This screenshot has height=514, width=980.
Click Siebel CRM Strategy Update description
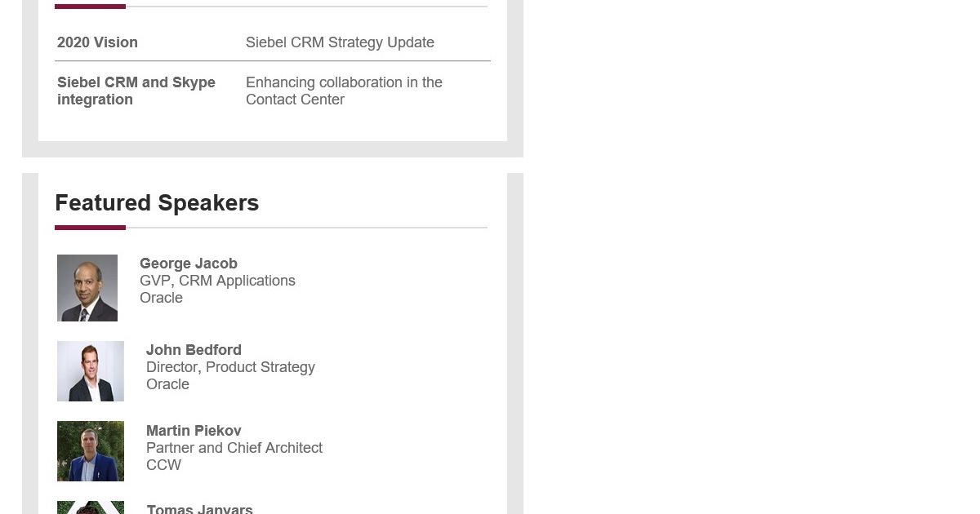(x=340, y=42)
